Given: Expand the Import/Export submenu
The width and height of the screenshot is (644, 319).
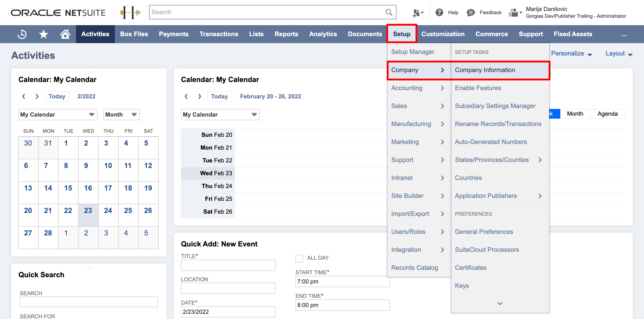Looking at the screenshot, I should [x=419, y=214].
